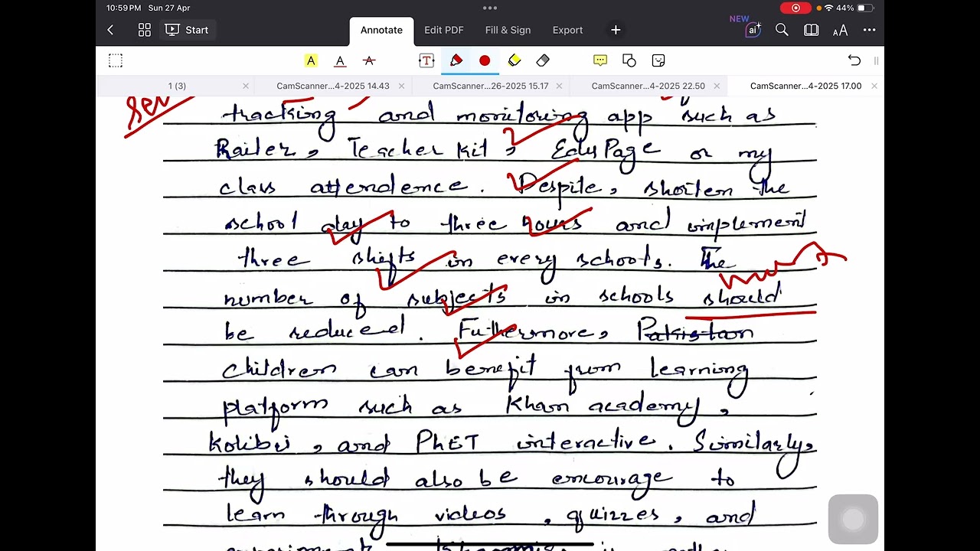Open the Export tab
Image resolution: width=980 pixels, height=551 pixels.
tap(567, 30)
